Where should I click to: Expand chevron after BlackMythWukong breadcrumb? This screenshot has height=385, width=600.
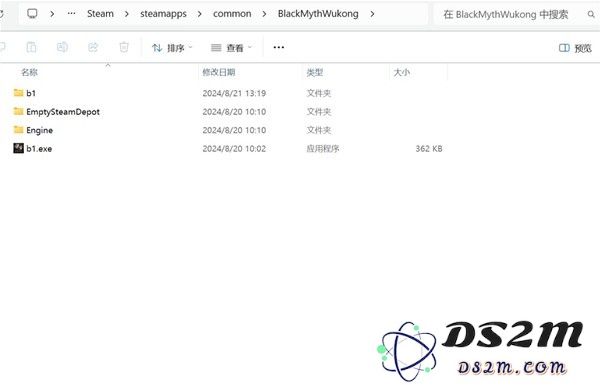(372, 14)
